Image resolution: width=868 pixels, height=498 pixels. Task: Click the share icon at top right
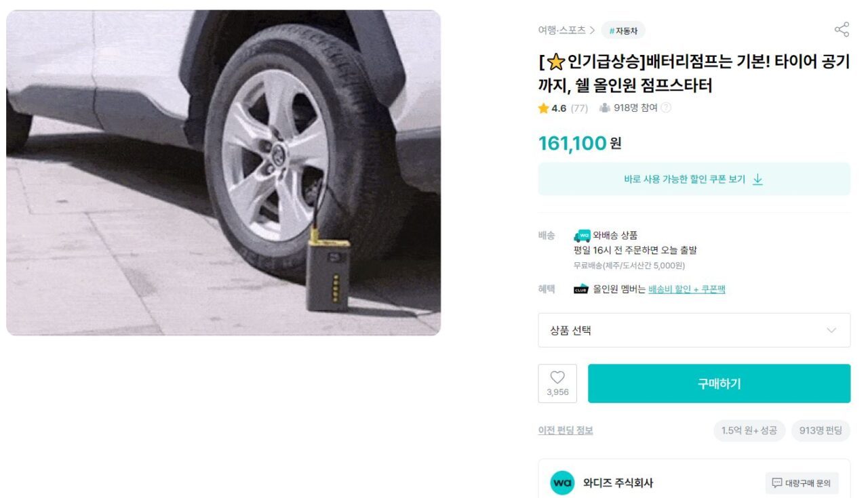coord(842,30)
